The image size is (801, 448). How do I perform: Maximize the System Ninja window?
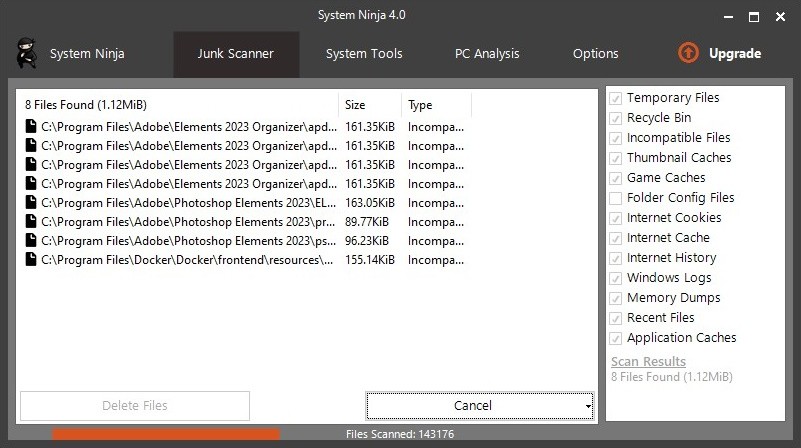(754, 17)
